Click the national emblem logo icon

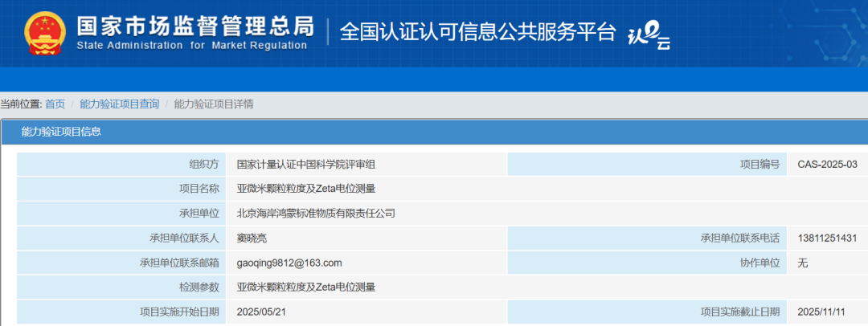(x=45, y=33)
